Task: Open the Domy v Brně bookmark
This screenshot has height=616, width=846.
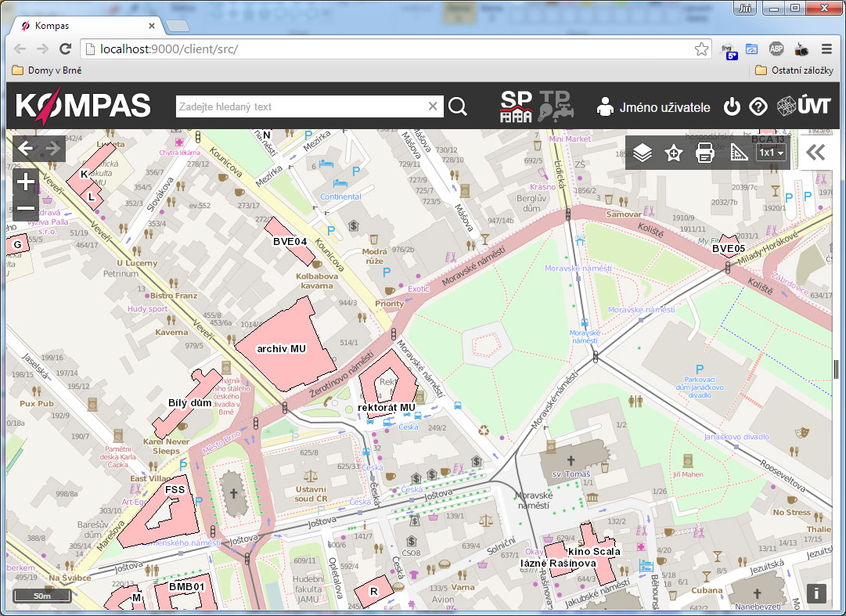Action: [x=48, y=70]
